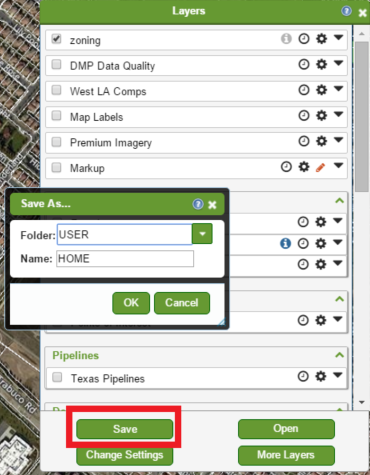370x475 pixels.
Task: Open Map Labels dropdown arrow
Action: (x=339, y=114)
